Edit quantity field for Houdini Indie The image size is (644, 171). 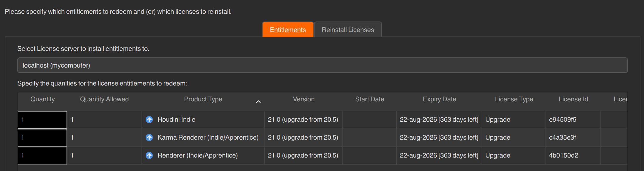coord(42,120)
